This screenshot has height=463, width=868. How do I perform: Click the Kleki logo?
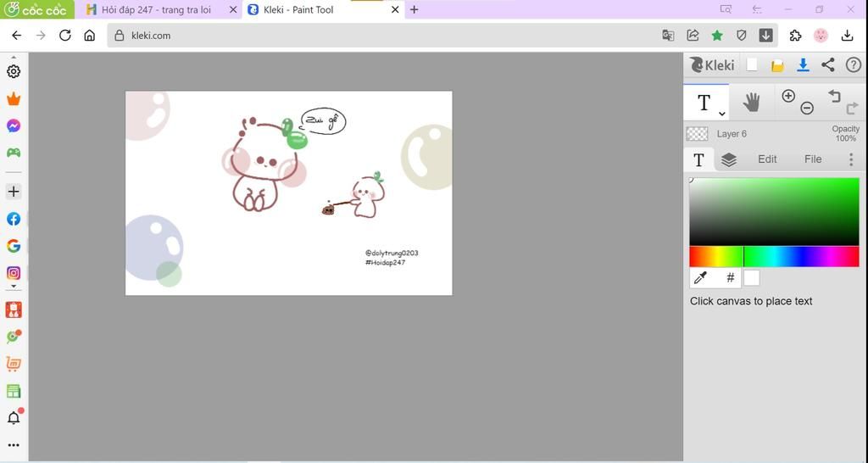712,65
